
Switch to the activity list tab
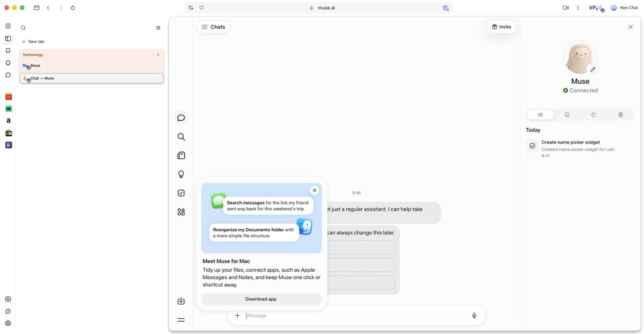[x=540, y=115]
